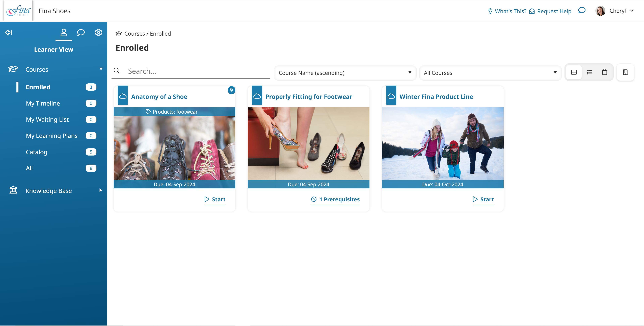Image resolution: width=644 pixels, height=326 pixels.
Task: Select the Knowledge Base bank icon
Action: [13, 190]
